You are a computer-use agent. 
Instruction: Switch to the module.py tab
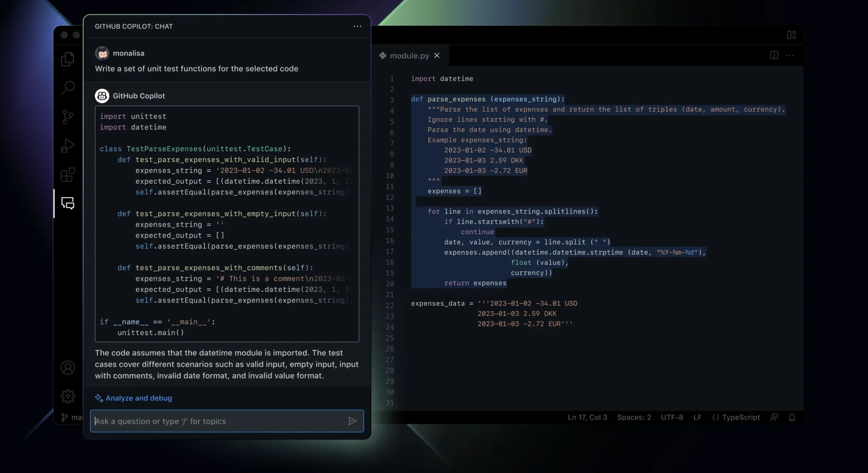409,56
